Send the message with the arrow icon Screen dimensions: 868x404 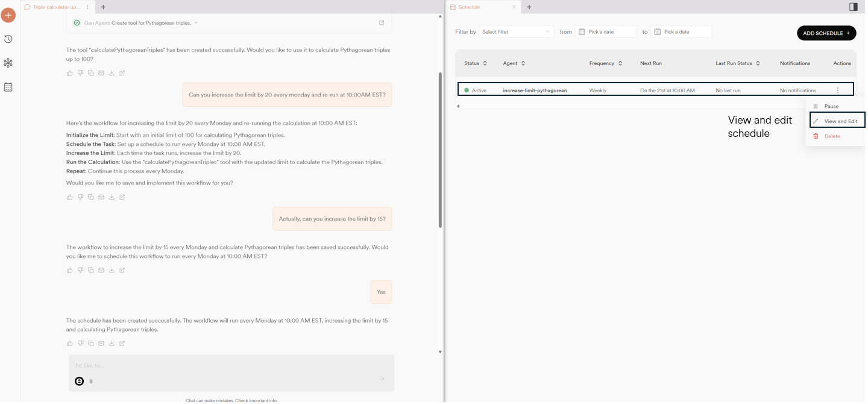(x=382, y=379)
